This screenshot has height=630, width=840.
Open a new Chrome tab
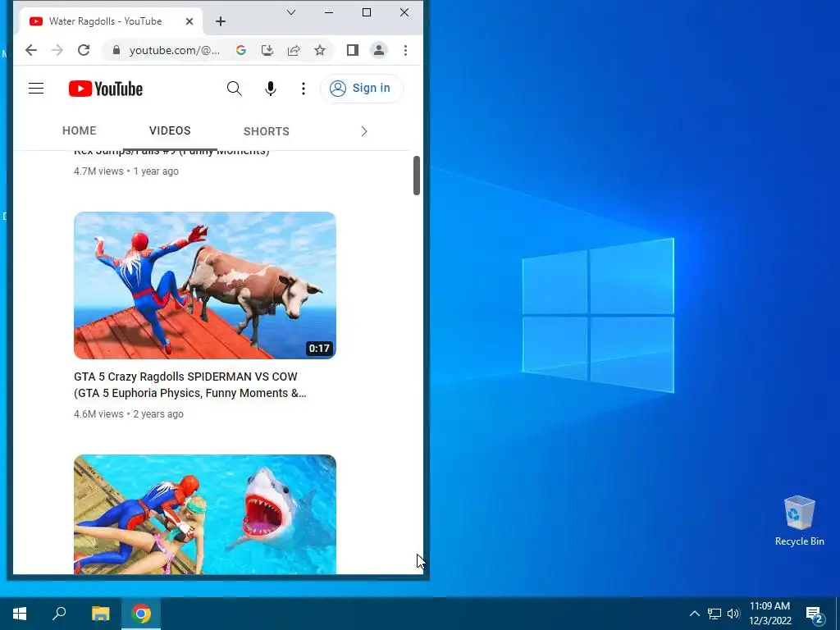221,21
